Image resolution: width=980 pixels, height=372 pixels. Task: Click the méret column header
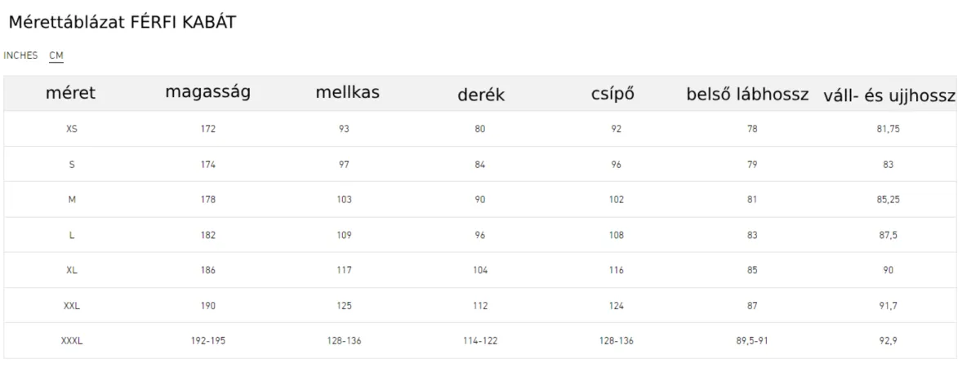(x=71, y=94)
